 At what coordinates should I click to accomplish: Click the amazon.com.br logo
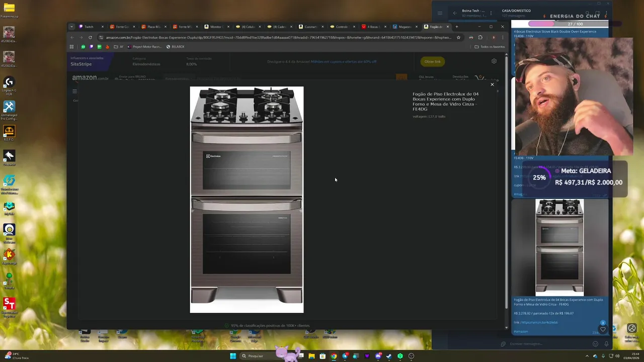(x=90, y=78)
